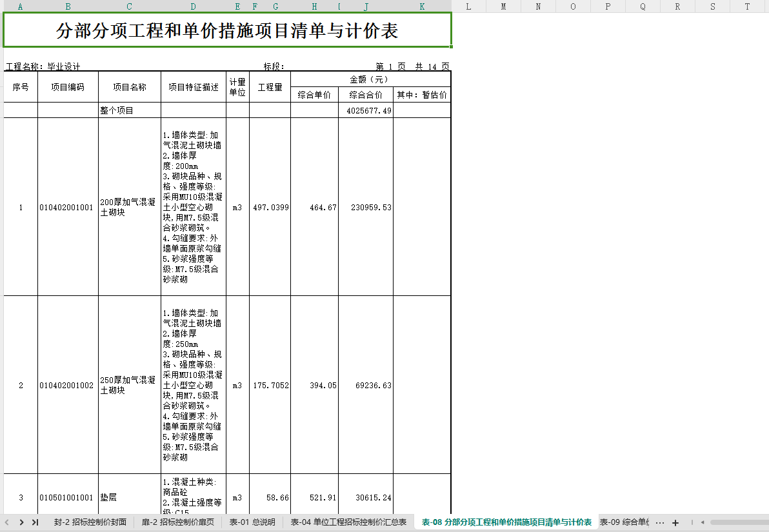Image resolution: width=769 pixels, height=532 pixels.
Task: Select column M header
Action: (504, 6)
